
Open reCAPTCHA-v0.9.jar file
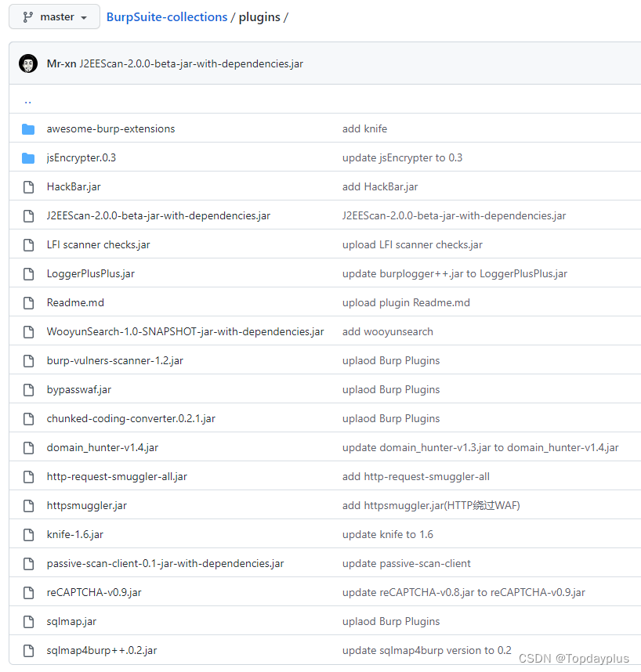point(94,592)
